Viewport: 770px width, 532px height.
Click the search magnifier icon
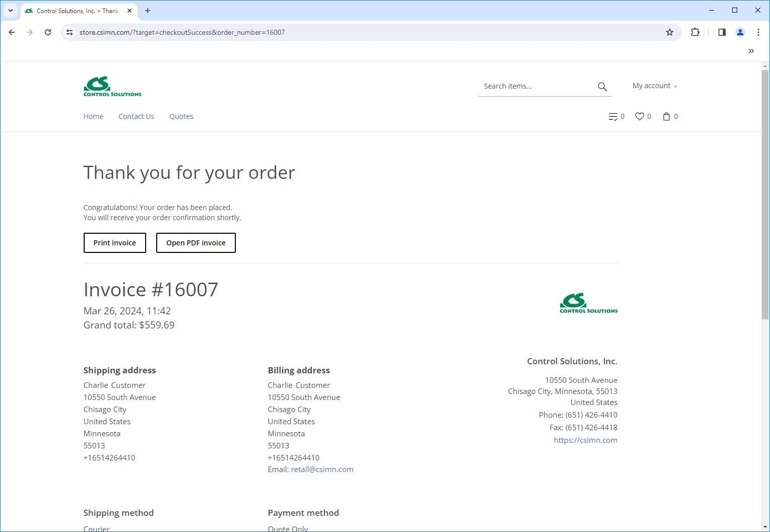tap(602, 87)
